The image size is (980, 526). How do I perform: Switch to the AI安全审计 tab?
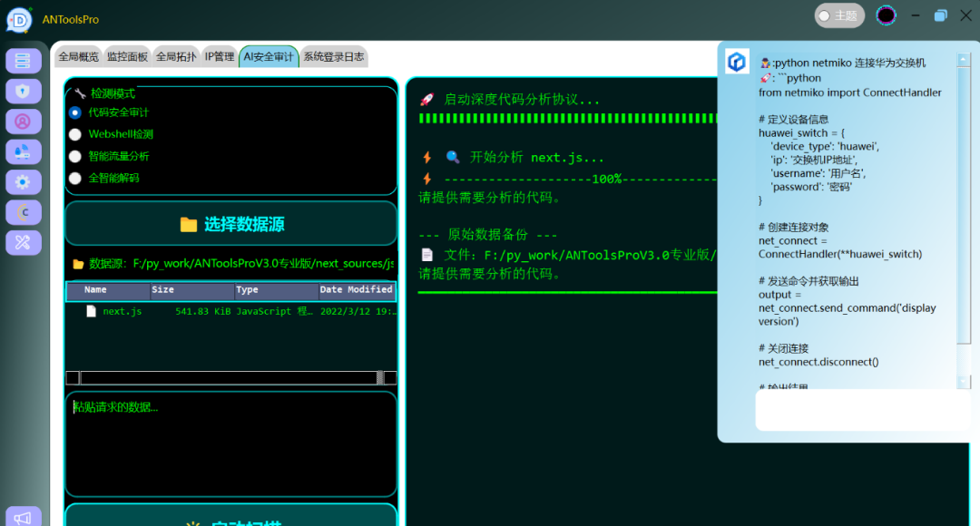(x=268, y=57)
